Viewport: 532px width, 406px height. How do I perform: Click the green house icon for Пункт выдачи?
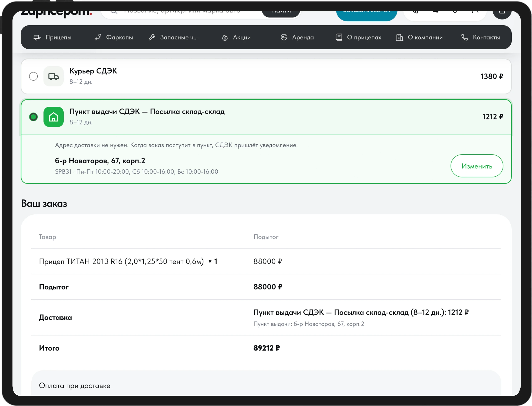tap(53, 117)
